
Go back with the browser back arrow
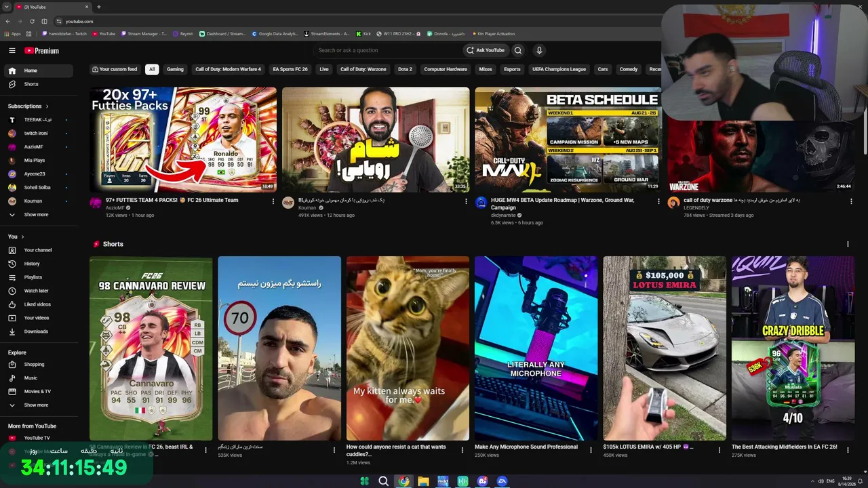(x=8, y=22)
